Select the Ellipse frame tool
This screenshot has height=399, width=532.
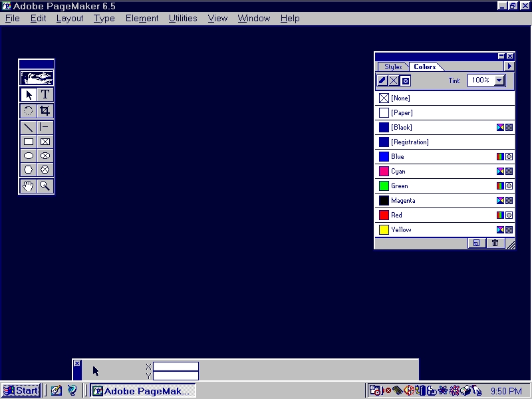point(45,156)
